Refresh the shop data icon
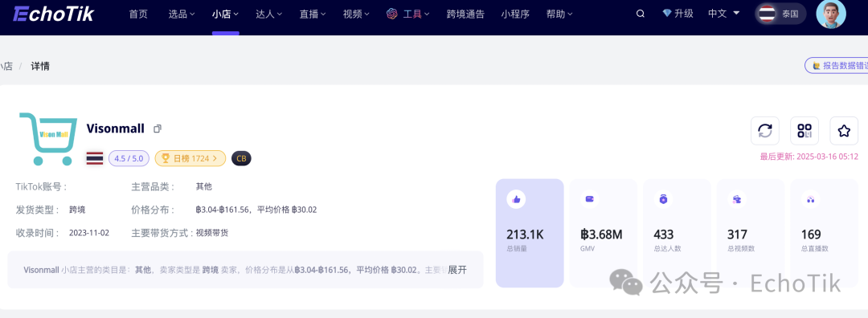The image size is (868, 318). 764,131
